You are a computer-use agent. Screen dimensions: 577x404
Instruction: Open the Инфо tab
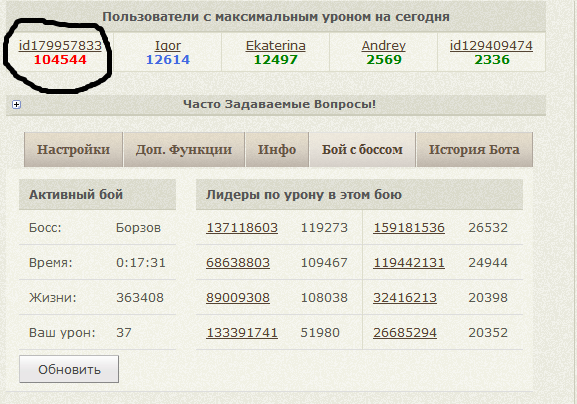[277, 149]
